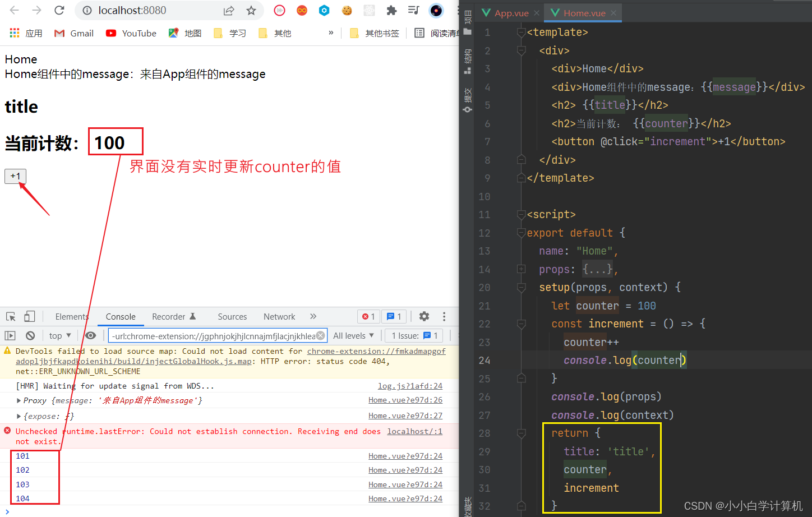Open the top context dropdown

(60, 335)
